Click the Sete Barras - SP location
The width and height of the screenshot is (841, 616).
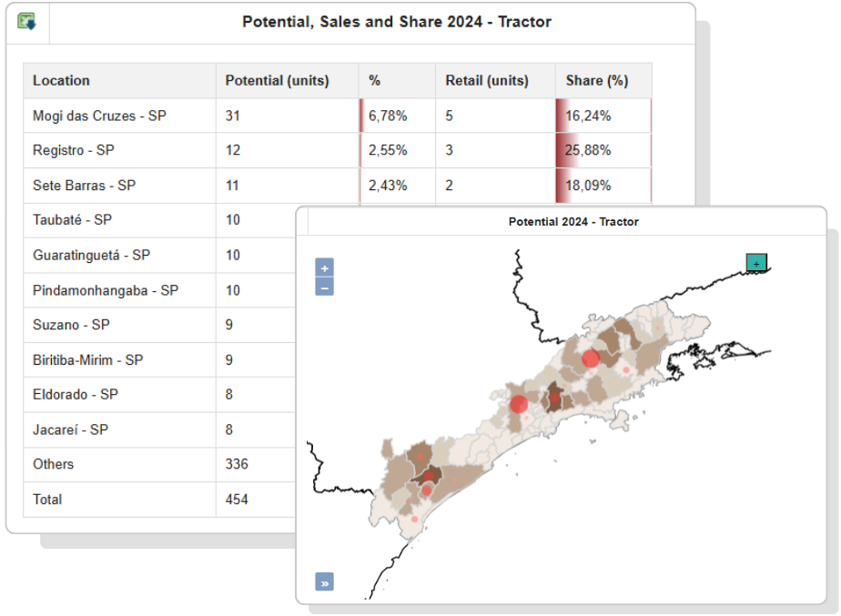(x=84, y=185)
